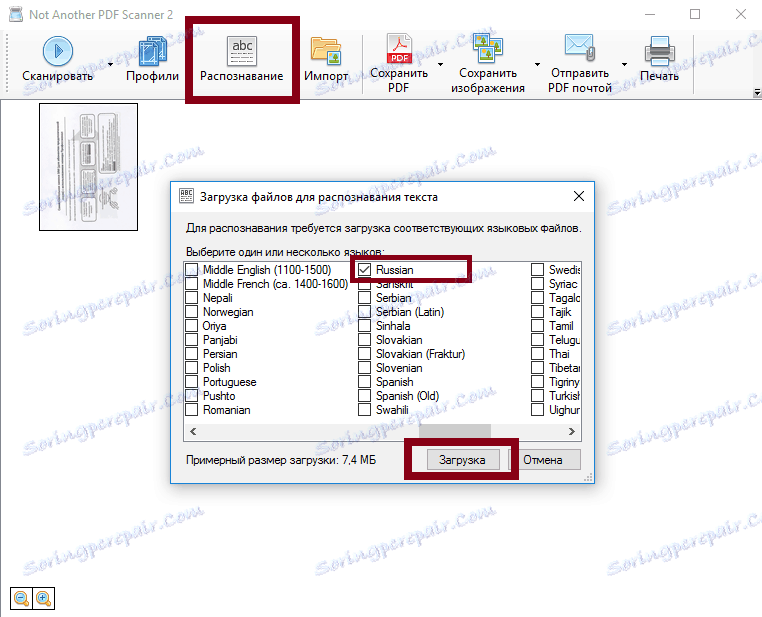Viewport: 762px width, 617px height.
Task: Click the Отмена cancel button
Action: 544,460
